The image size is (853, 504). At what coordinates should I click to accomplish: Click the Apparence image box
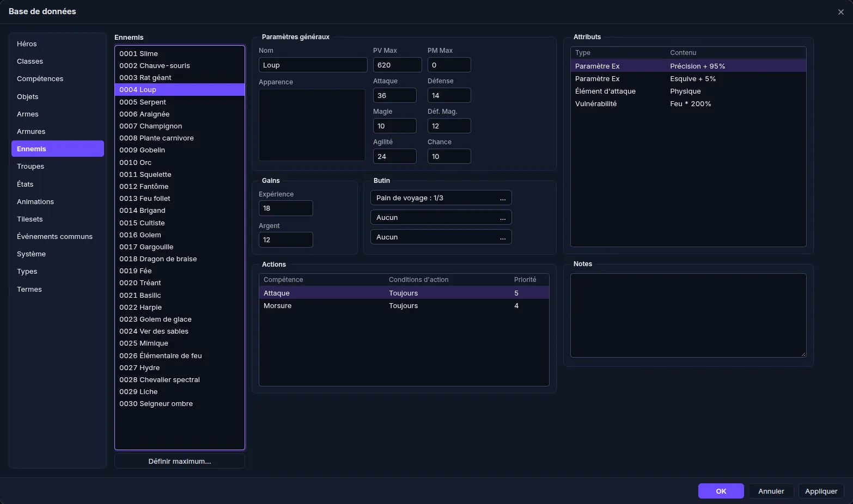(312, 125)
